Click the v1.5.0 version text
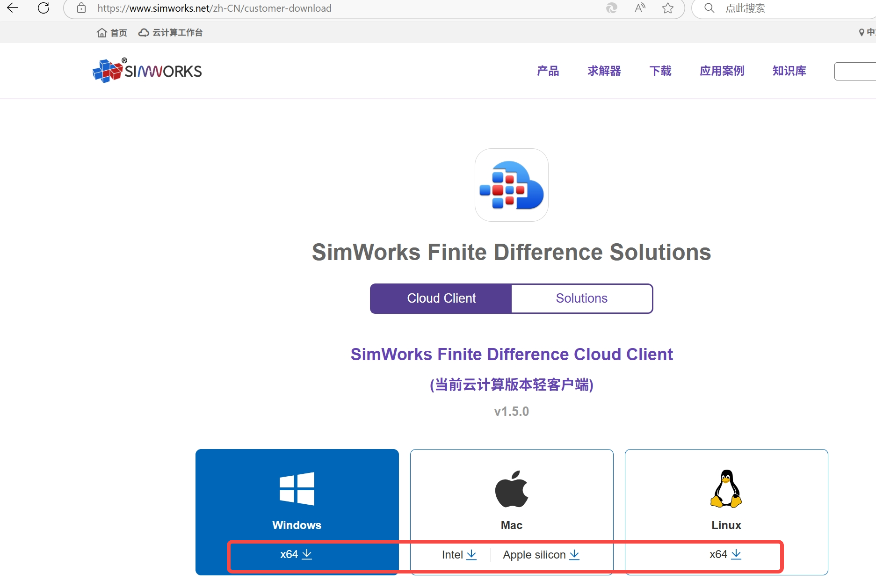The image size is (876, 588). pos(512,412)
